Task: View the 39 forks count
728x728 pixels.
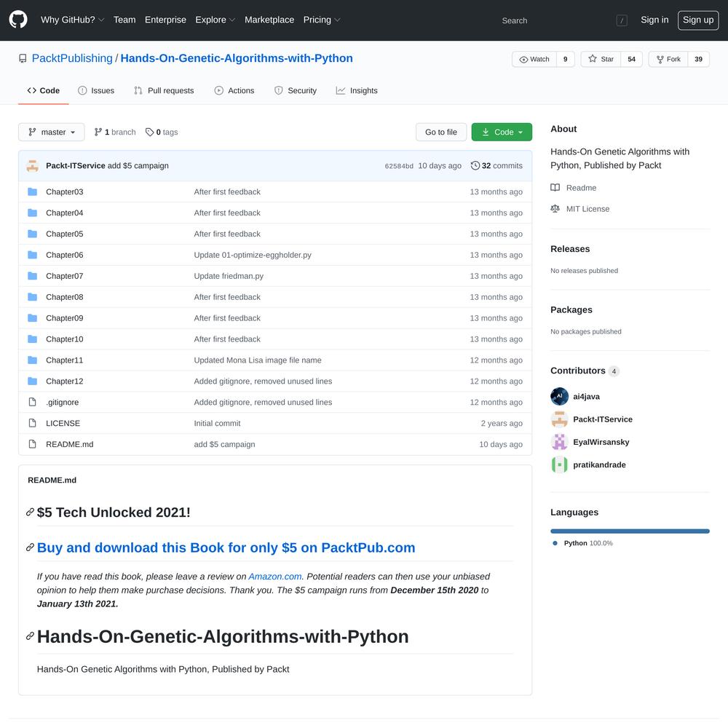Action: click(699, 60)
